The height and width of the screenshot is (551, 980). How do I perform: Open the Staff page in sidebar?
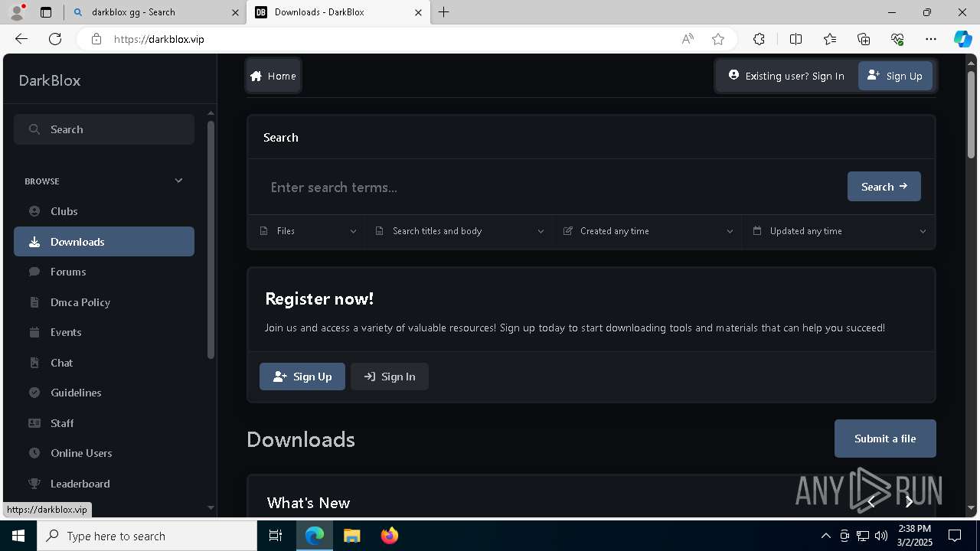coord(104,423)
